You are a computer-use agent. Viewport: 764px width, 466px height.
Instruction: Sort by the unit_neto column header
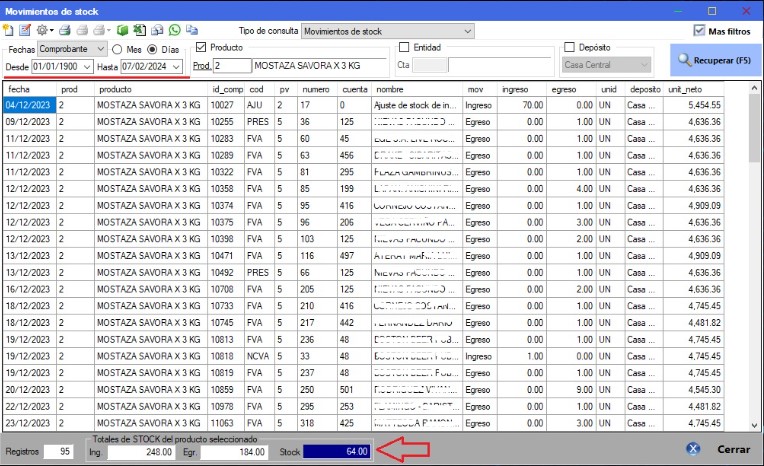coord(693,89)
